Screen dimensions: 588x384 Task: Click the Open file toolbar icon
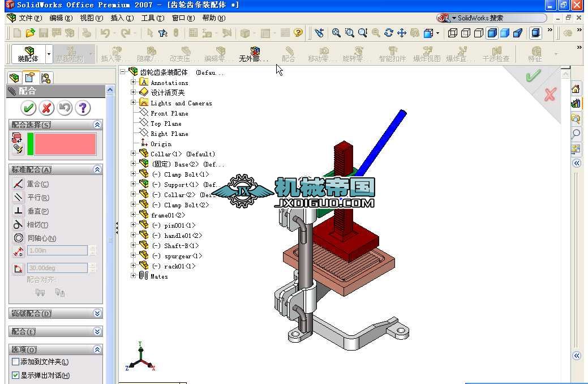click(30, 33)
